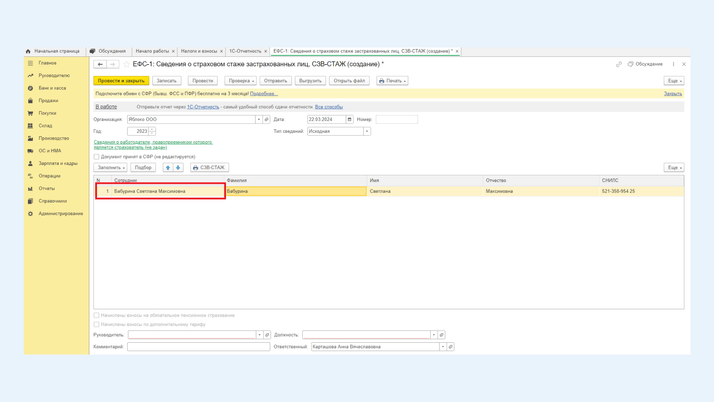Check 'Начислены взносы на обязательное пенсионное страхование'
Viewport: 714px width, 402px height.
click(97, 315)
